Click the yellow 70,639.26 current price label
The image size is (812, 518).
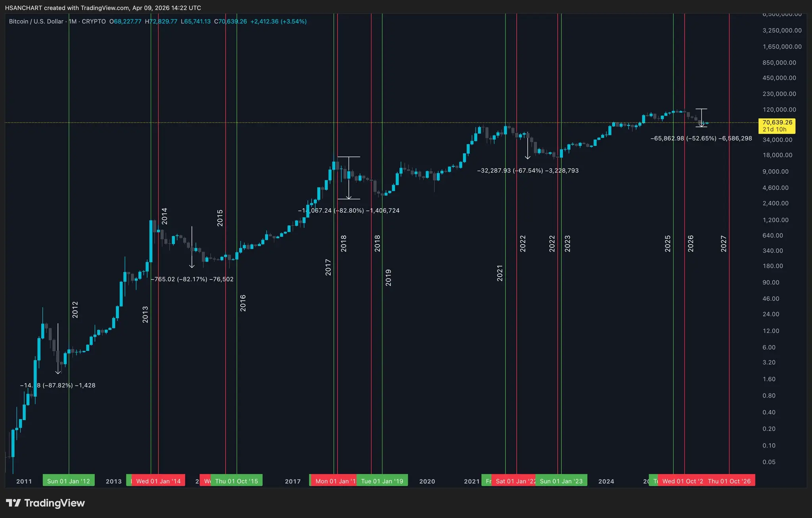(777, 125)
